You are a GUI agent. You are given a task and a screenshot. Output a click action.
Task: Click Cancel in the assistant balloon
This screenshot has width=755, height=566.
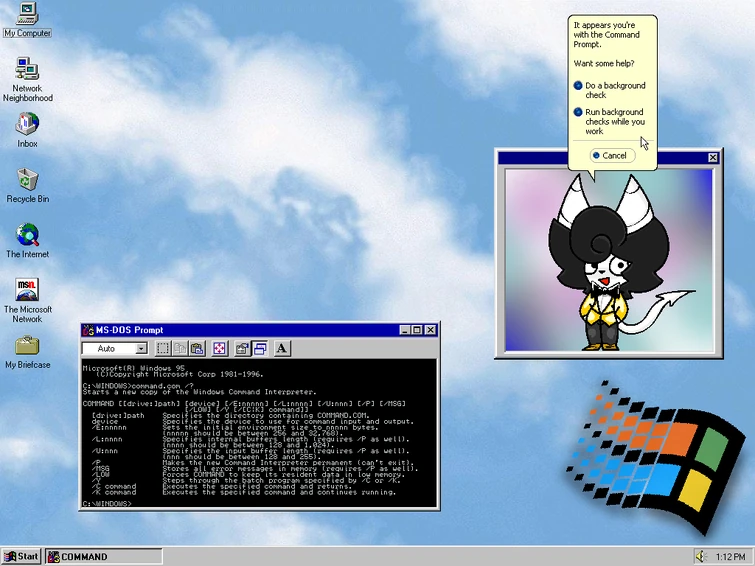pyautogui.click(x=612, y=156)
